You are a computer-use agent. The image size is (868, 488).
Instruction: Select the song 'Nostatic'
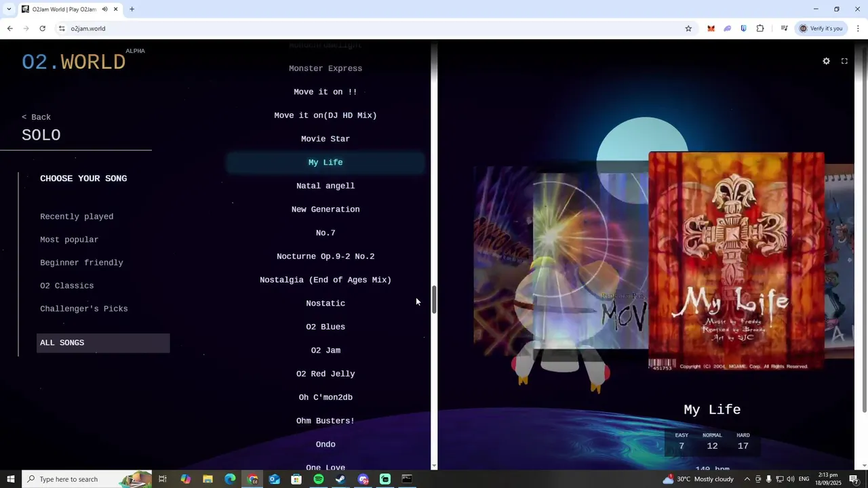(x=325, y=304)
